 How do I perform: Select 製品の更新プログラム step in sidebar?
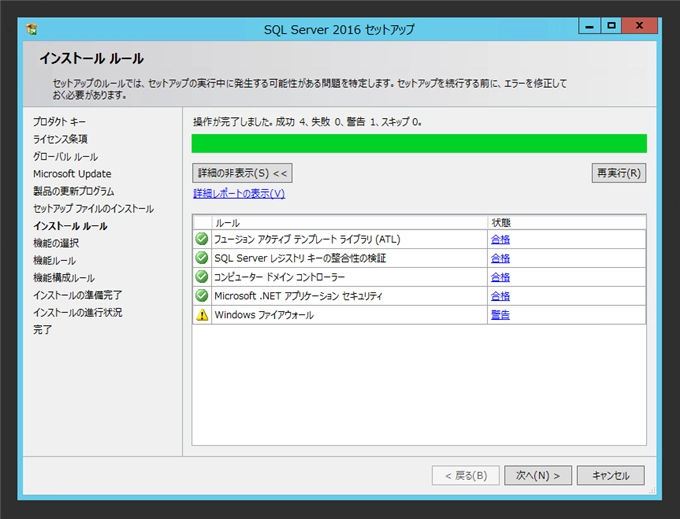click(74, 191)
